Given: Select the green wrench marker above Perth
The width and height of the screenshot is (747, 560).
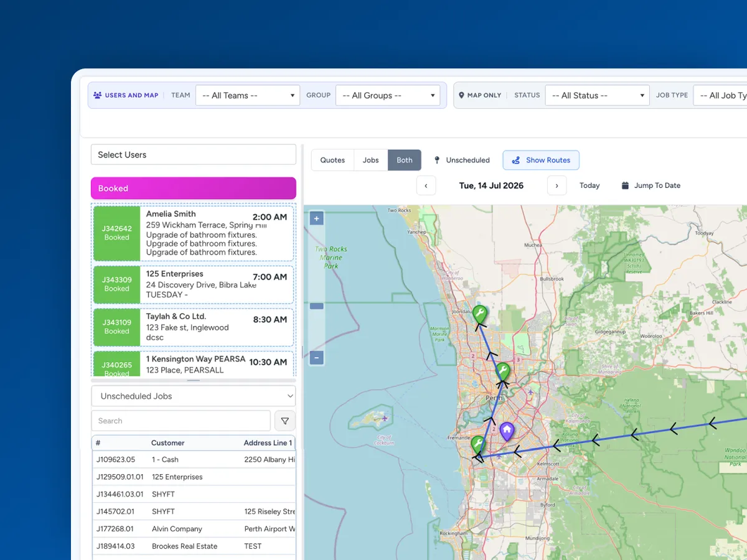Looking at the screenshot, I should point(502,372).
